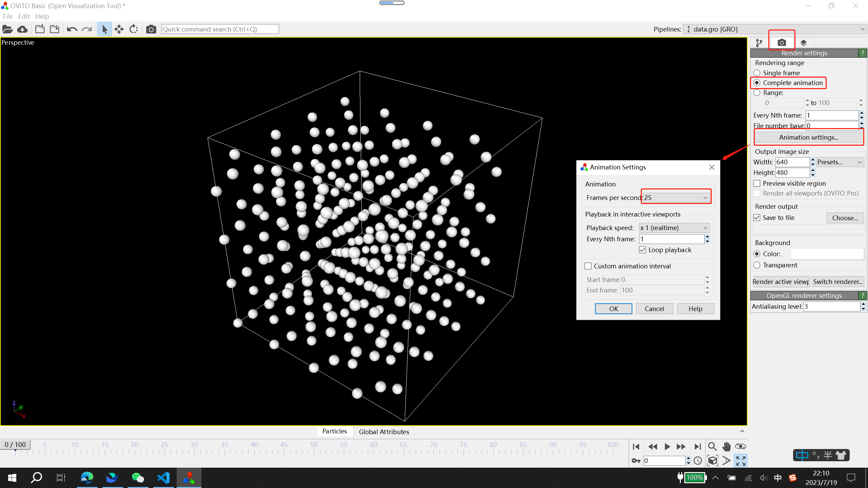This screenshot has width=868, height=488.
Task: Select the pan/move mode tool
Action: [x=119, y=29]
